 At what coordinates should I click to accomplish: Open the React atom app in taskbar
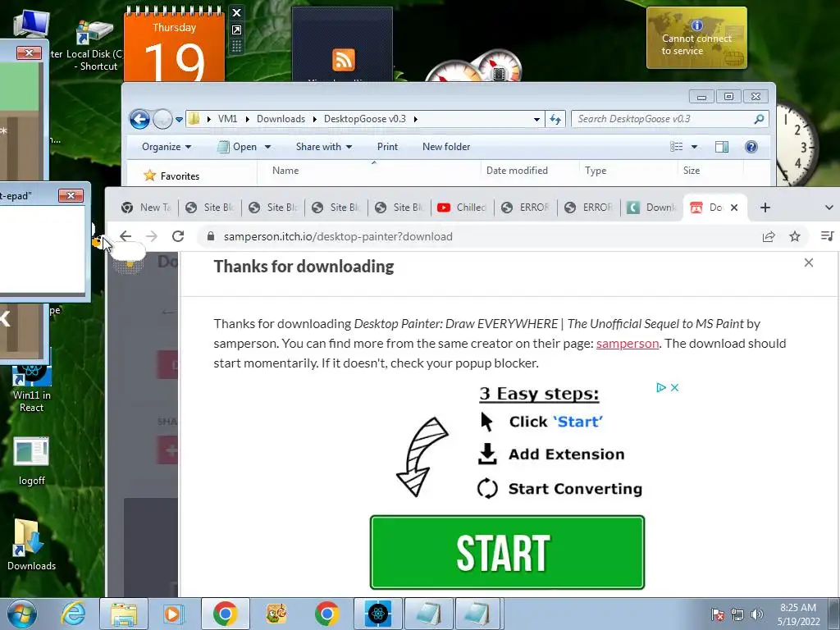[378, 614]
